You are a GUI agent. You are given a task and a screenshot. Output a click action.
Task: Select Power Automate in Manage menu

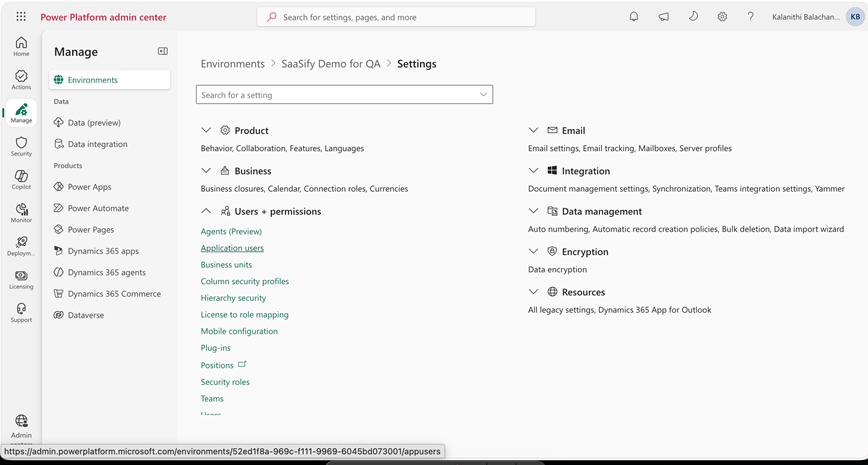[x=98, y=208]
